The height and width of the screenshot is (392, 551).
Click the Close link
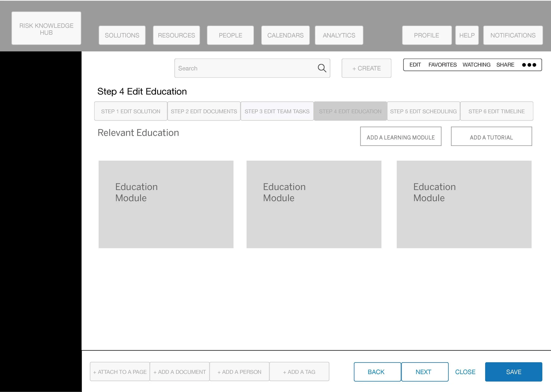pos(465,372)
